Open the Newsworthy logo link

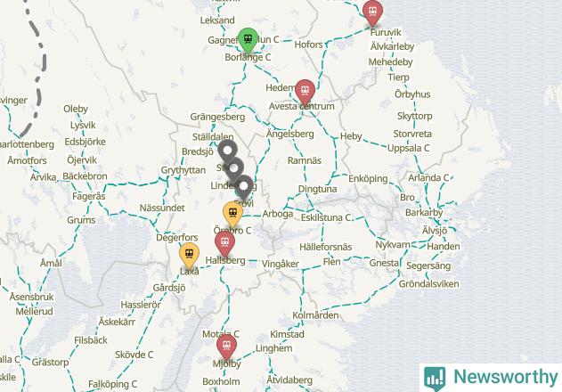click(x=491, y=377)
